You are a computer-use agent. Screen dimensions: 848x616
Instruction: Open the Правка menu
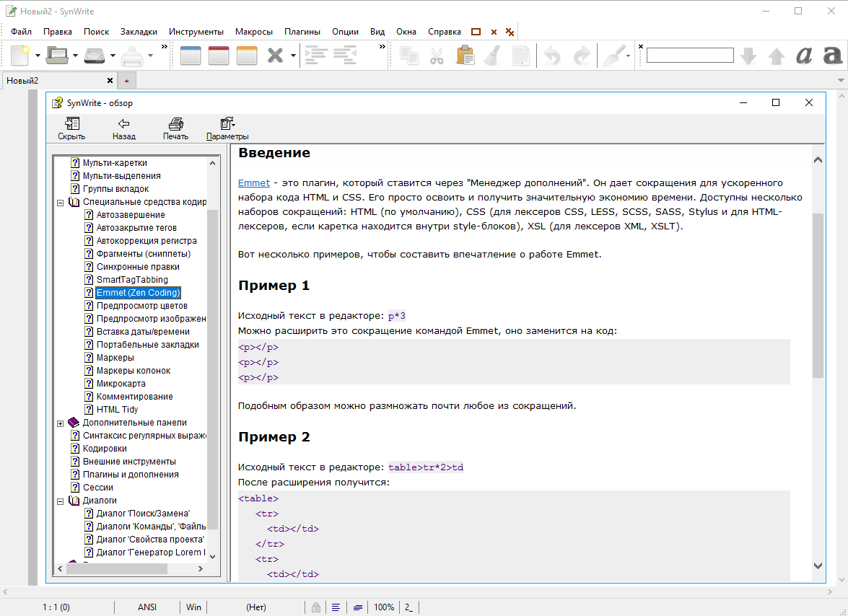[57, 32]
